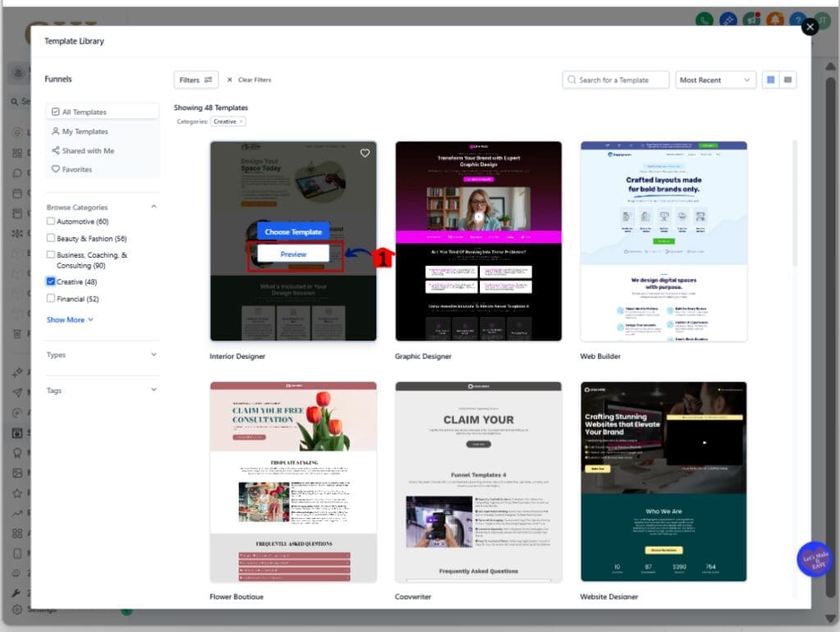Screen dimensions: 840x632
Task: Check the Automotive (60) category checkbox
Action: click(x=50, y=221)
